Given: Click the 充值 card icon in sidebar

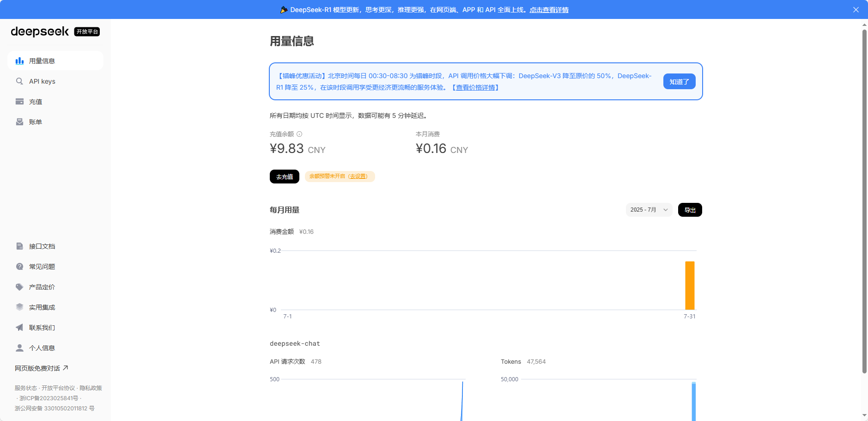Looking at the screenshot, I should coord(19,102).
